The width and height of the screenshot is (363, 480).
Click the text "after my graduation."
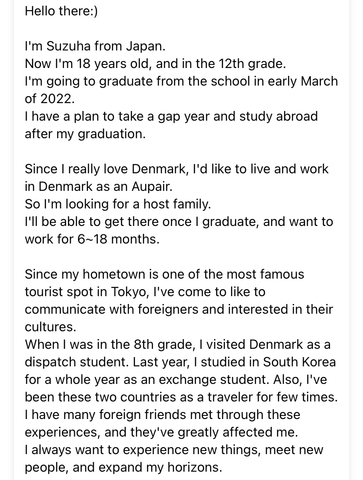click(85, 134)
